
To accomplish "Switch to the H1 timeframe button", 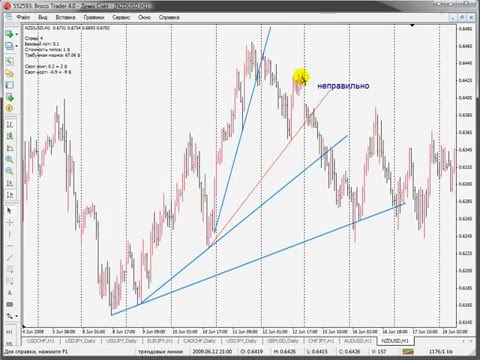I will pos(9,332).
